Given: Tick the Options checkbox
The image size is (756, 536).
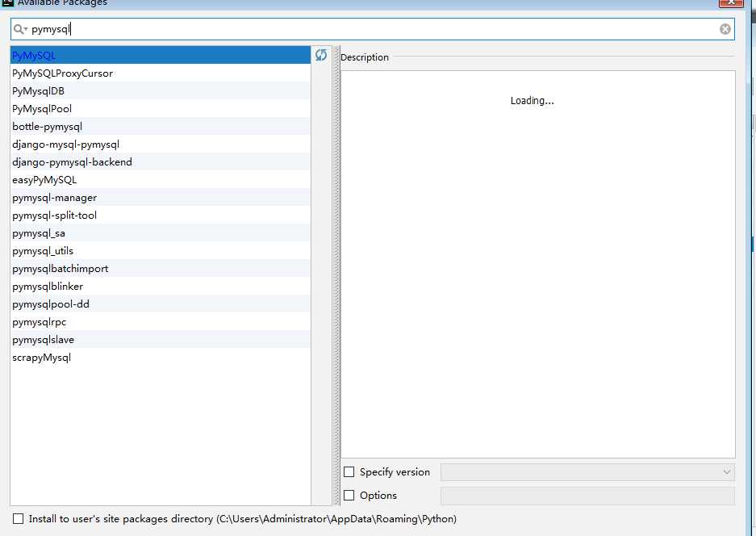Looking at the screenshot, I should tap(349, 496).
